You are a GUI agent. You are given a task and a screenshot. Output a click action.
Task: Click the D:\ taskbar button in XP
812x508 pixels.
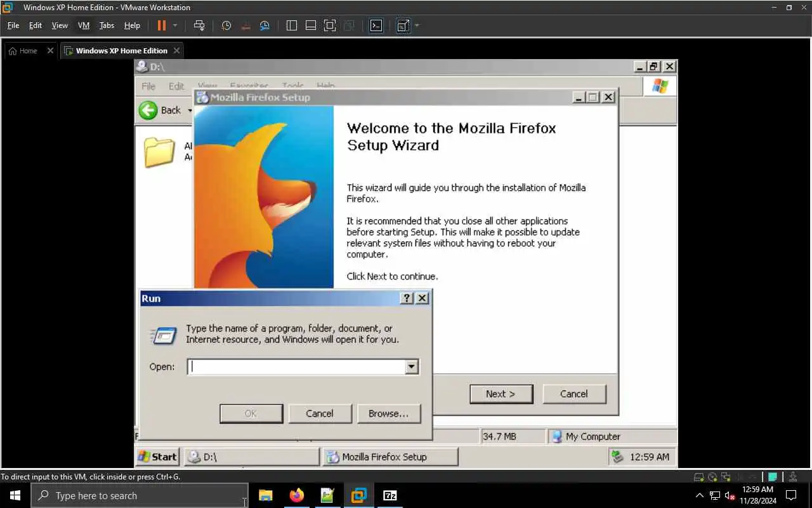(251, 457)
